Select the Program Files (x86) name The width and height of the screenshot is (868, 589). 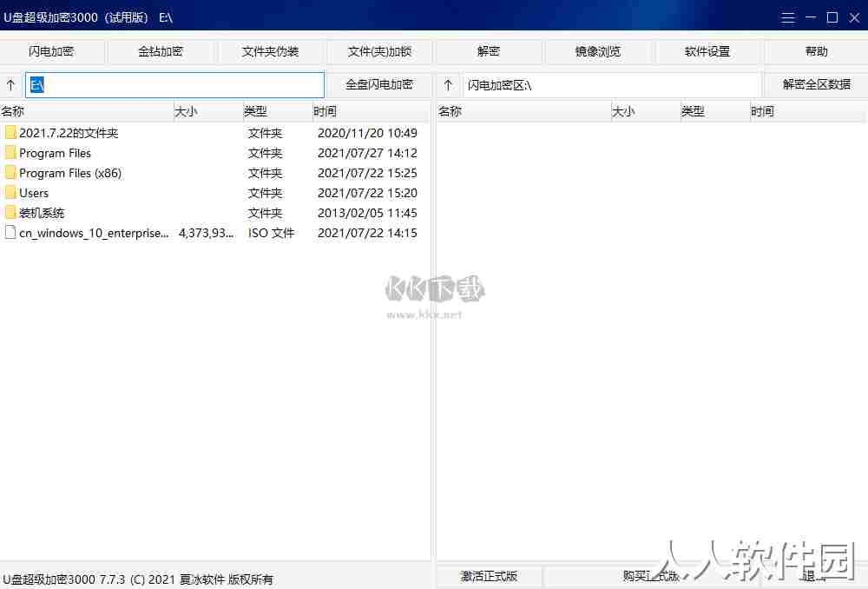point(70,173)
